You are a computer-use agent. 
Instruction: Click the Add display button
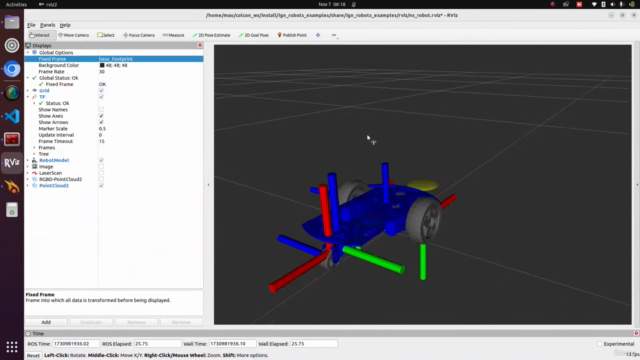[x=46, y=322]
